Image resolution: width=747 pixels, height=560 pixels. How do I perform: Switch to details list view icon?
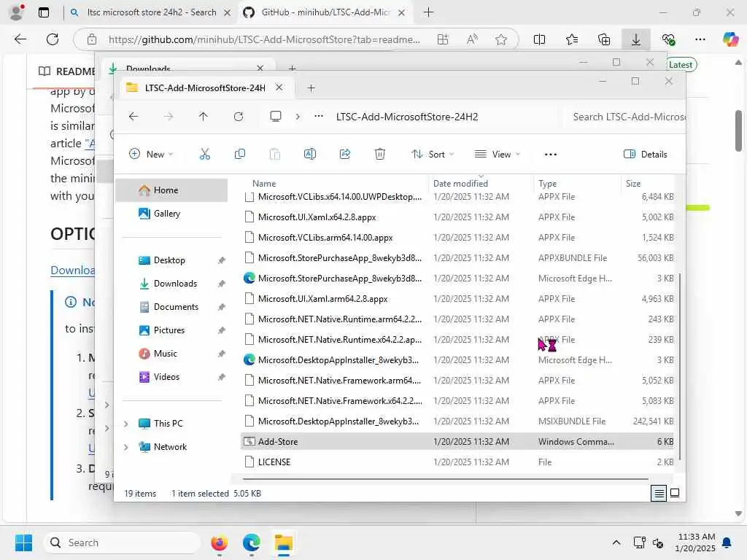pos(659,494)
